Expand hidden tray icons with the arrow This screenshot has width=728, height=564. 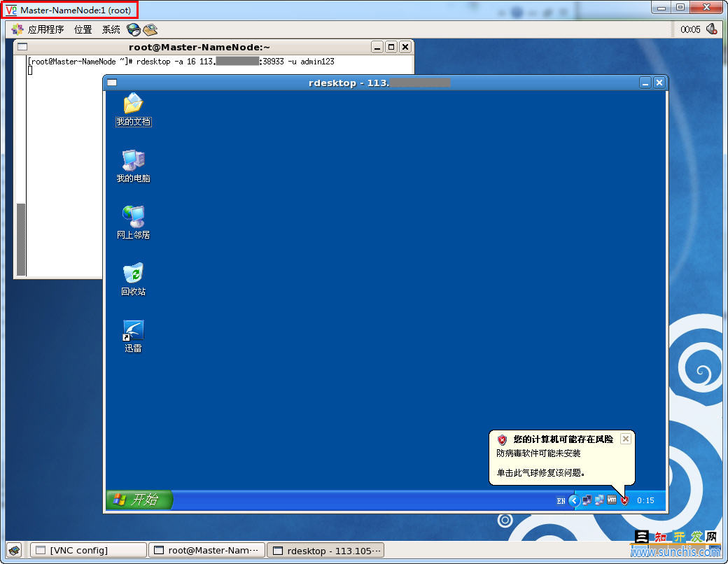pos(574,500)
